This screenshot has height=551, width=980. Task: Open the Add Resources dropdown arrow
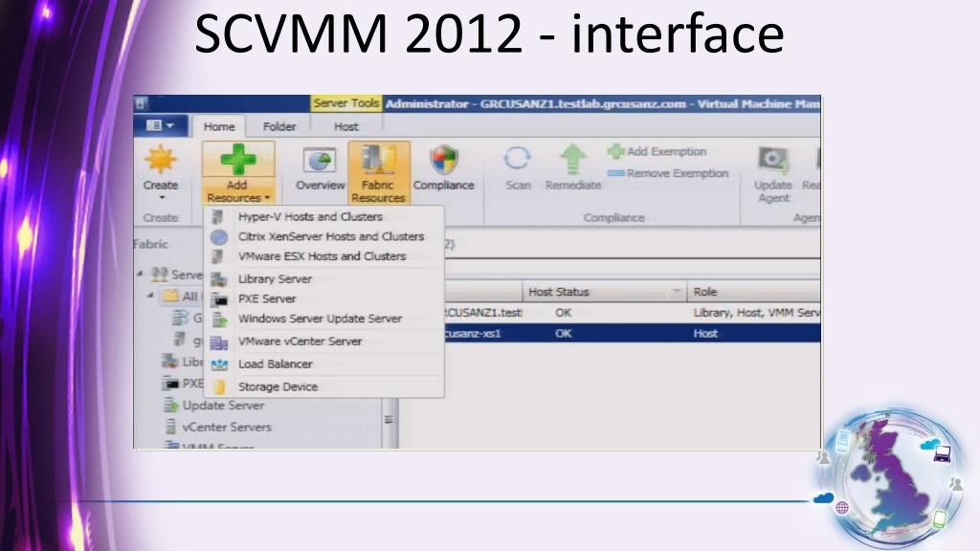pyautogui.click(x=267, y=198)
